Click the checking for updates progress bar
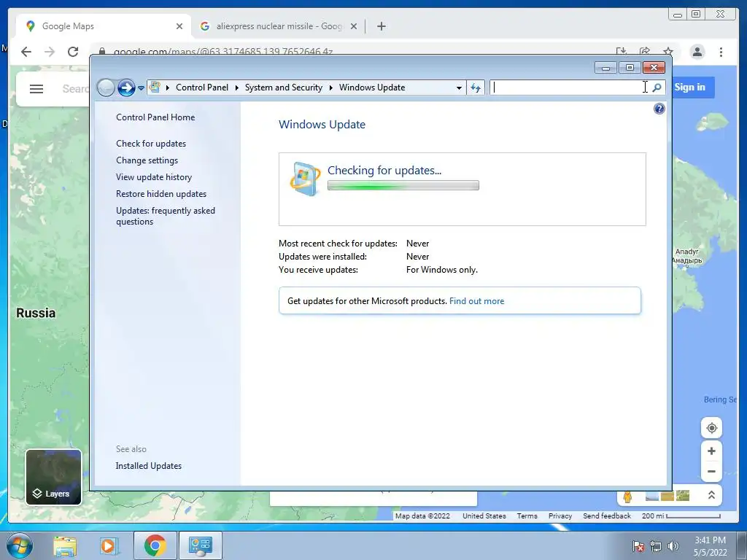 point(403,185)
